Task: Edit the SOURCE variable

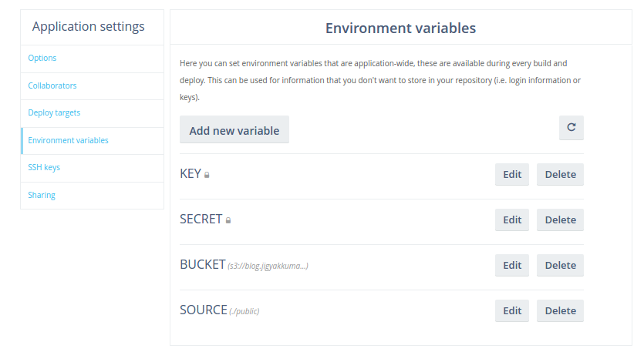Action: tap(512, 310)
